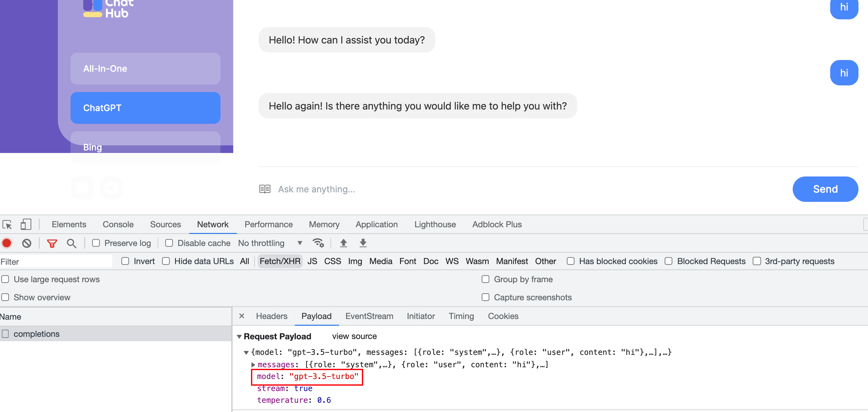
Task: Open the Lighthouse tab
Action: [435, 224]
